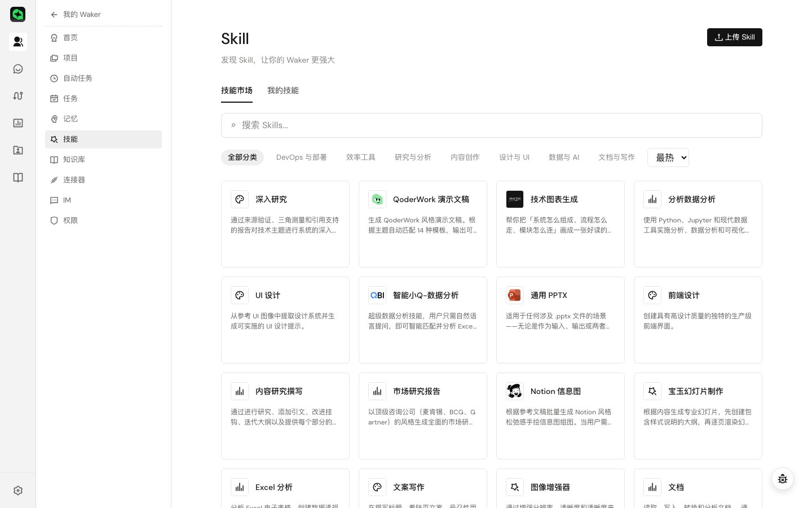Image resolution: width=812 pixels, height=508 pixels.
Task: Open the chart dashboard icon in left rail
Action: [x=18, y=123]
